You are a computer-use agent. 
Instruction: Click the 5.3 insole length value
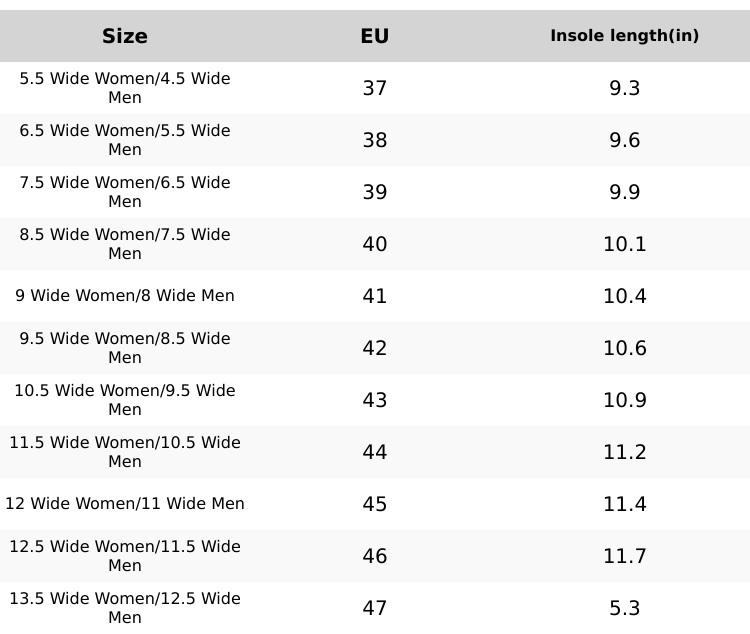(624, 608)
